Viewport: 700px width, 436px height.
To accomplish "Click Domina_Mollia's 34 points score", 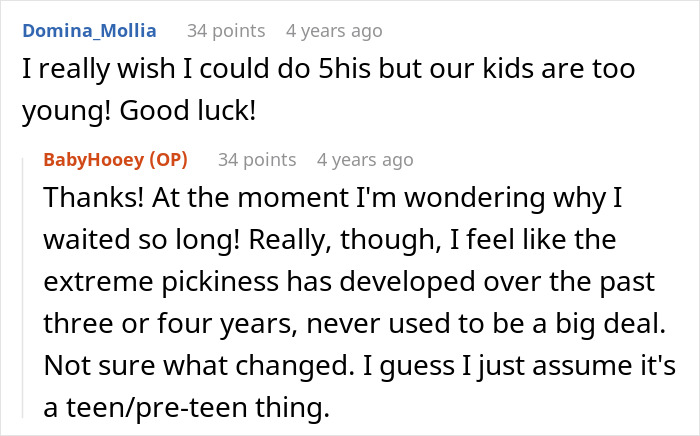I will [226, 31].
